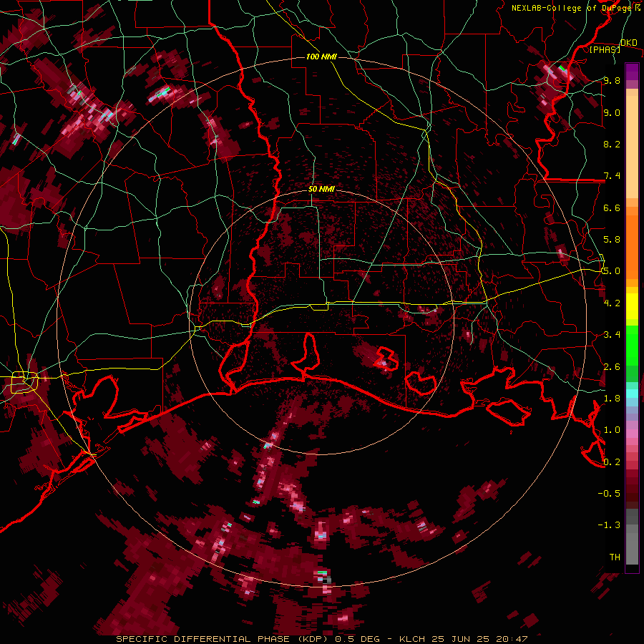
Task: Click the 0.2 value on the color scale
Action: point(612,462)
